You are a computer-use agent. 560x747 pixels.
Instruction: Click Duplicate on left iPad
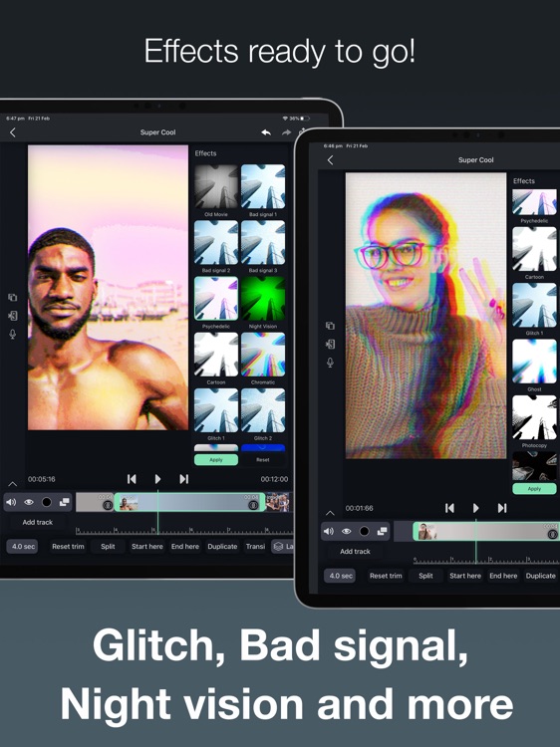(x=222, y=547)
